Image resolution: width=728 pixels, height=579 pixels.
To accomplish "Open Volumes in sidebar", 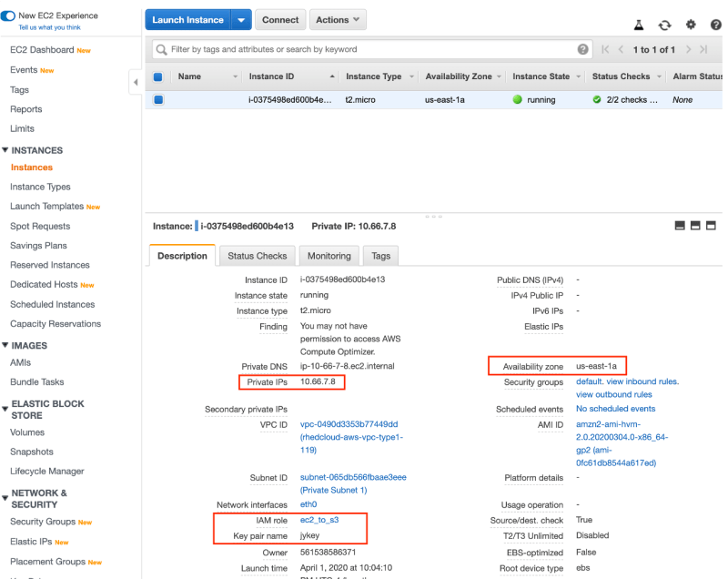I will point(27,432).
